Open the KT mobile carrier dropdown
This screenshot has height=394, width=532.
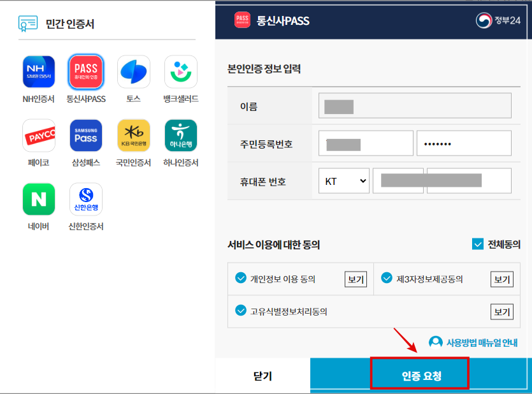(344, 180)
